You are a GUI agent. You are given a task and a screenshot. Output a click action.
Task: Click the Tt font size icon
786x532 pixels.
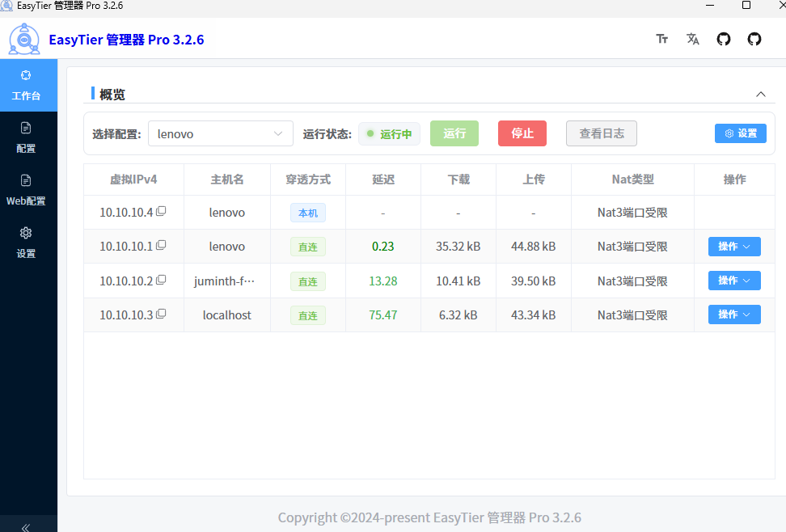point(662,38)
